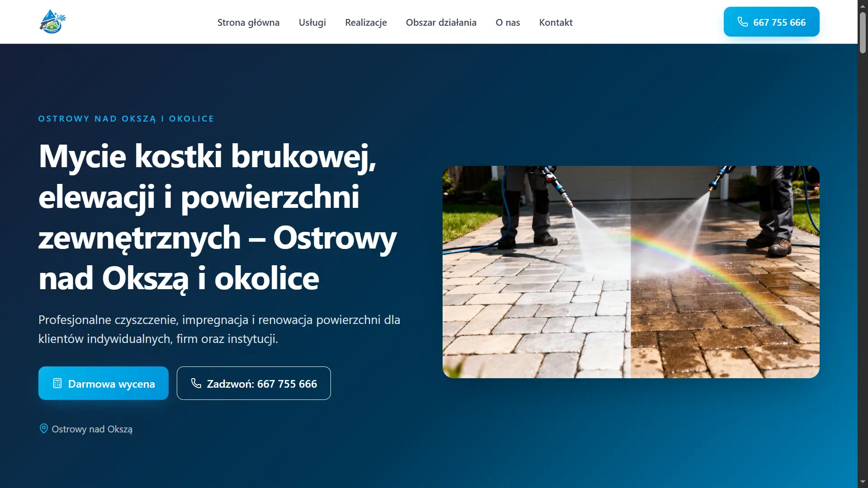Click the location pin icon

tap(43, 428)
